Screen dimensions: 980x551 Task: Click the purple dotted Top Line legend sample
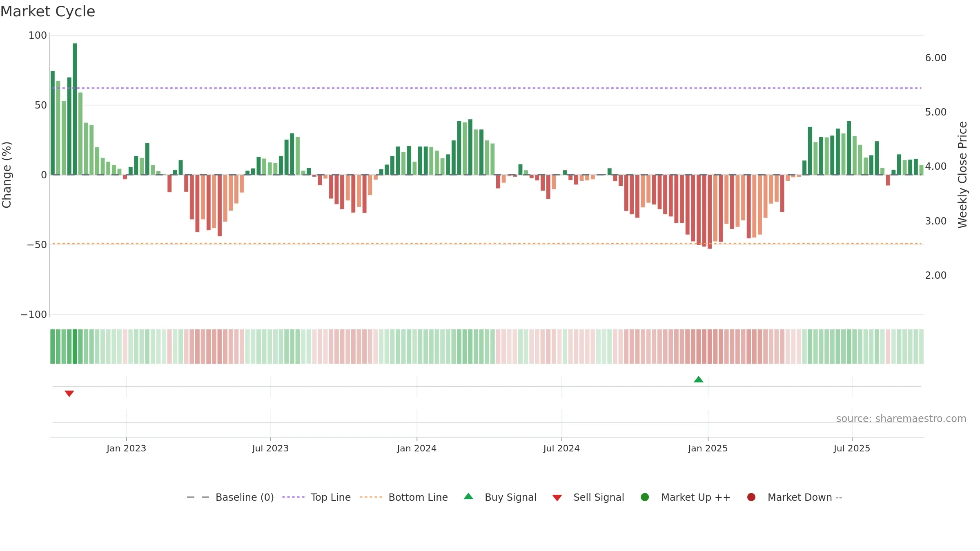coord(293,497)
